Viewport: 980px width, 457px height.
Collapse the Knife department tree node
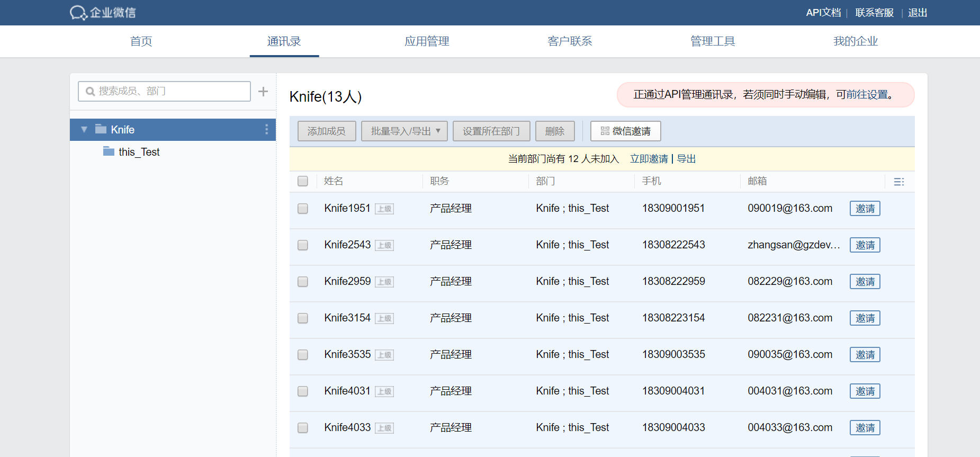point(84,130)
